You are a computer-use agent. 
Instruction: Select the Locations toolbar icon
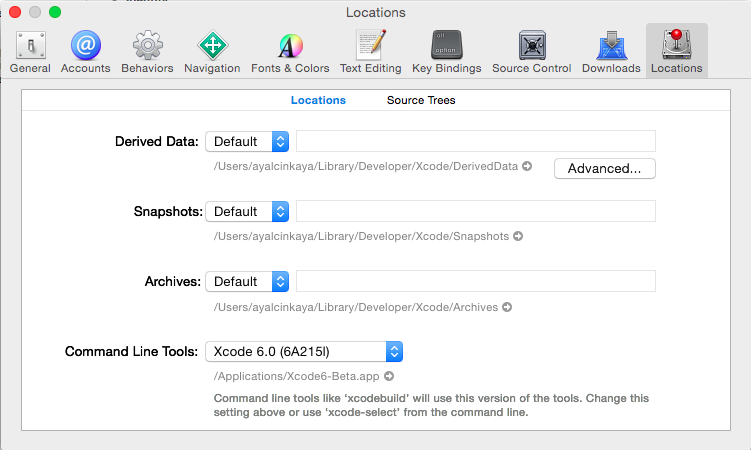[677, 52]
